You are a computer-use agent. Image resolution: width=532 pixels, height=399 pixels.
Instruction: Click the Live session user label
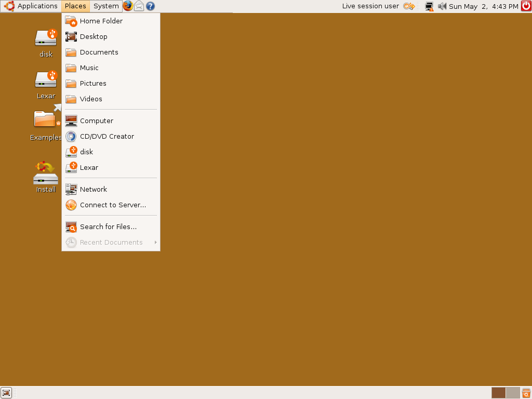tap(370, 6)
